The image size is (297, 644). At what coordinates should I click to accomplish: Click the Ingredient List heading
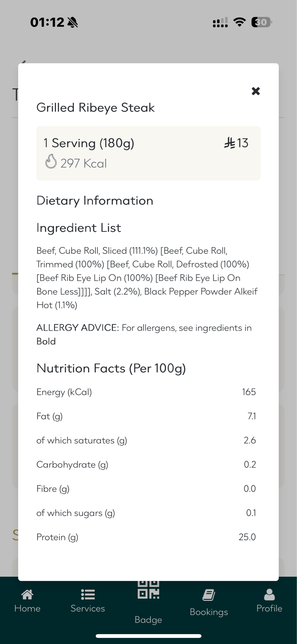click(x=79, y=228)
